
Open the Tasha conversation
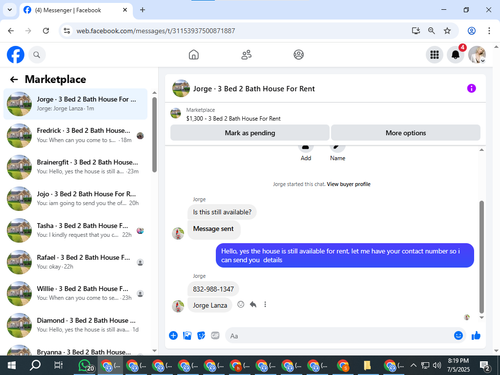(75, 230)
